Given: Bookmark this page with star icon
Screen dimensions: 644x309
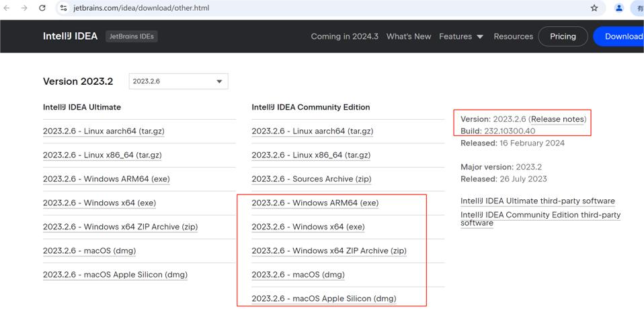Looking at the screenshot, I should point(594,8).
